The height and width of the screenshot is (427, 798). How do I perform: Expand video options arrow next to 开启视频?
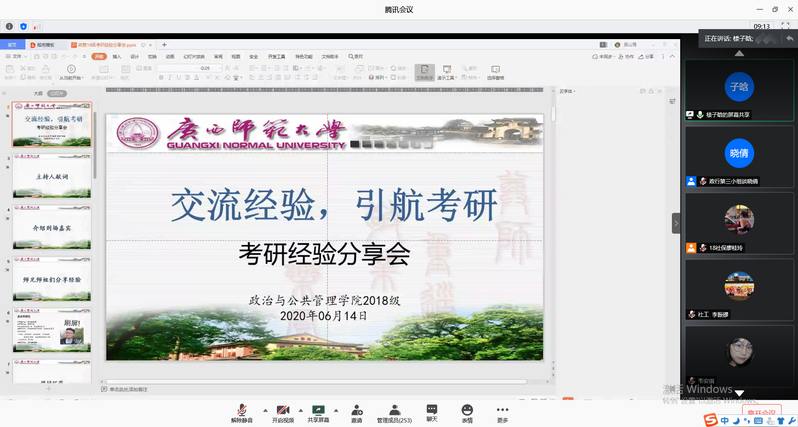click(301, 410)
